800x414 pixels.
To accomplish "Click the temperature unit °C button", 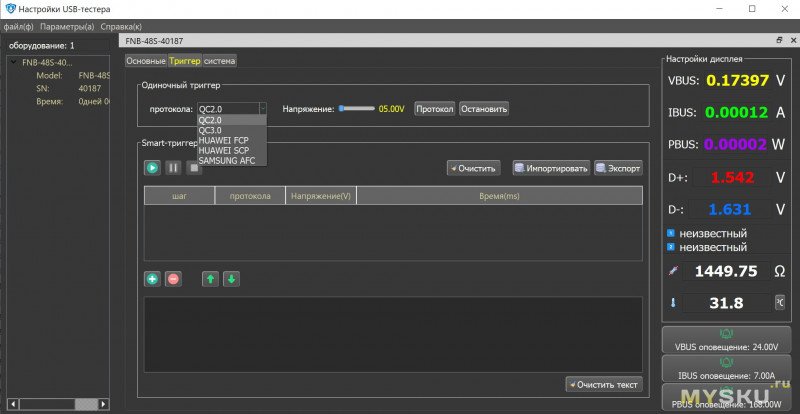I will (779, 302).
